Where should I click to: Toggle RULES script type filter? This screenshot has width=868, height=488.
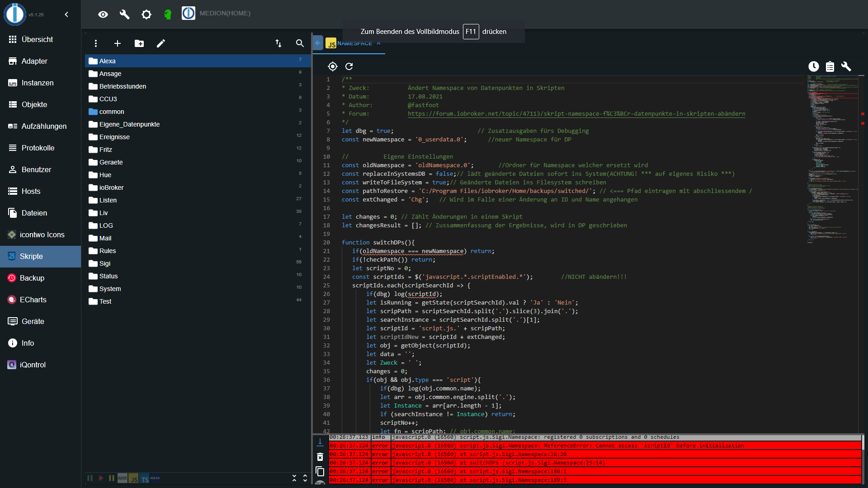click(155, 478)
